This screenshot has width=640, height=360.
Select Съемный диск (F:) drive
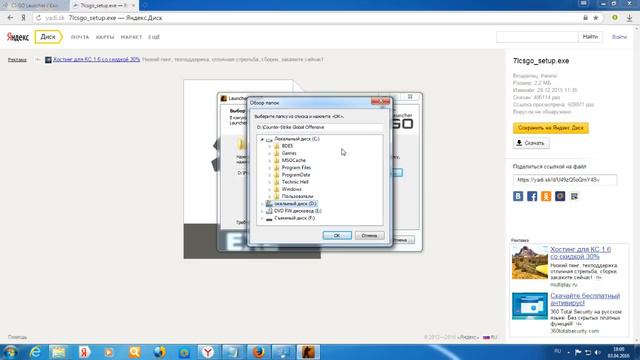[294, 218]
